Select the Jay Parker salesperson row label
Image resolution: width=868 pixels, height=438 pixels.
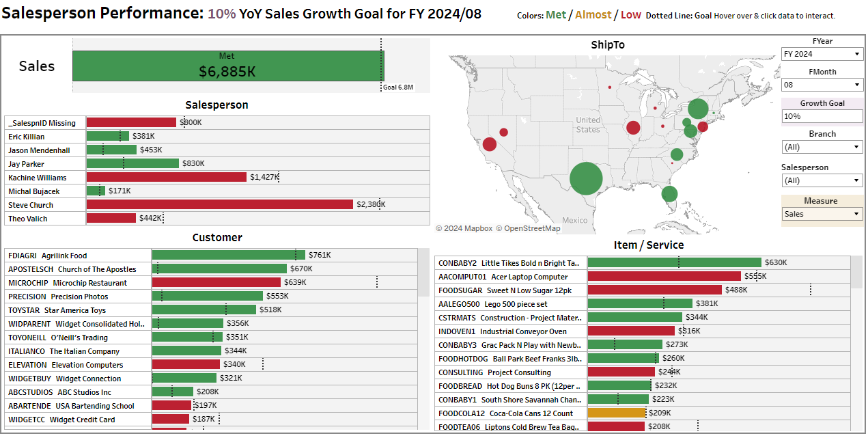(x=27, y=164)
